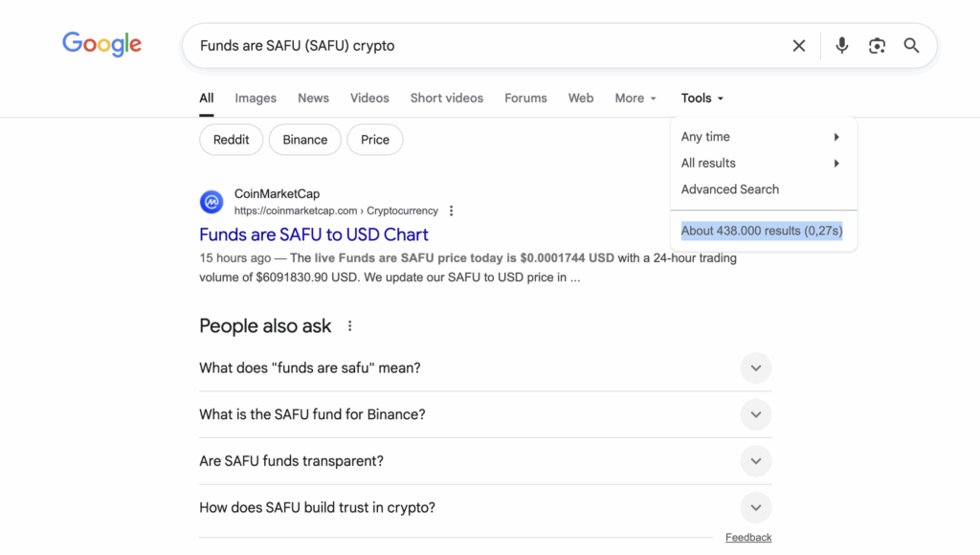Start voice search with microphone icon
Screen dimensions: 980x555
(841, 46)
